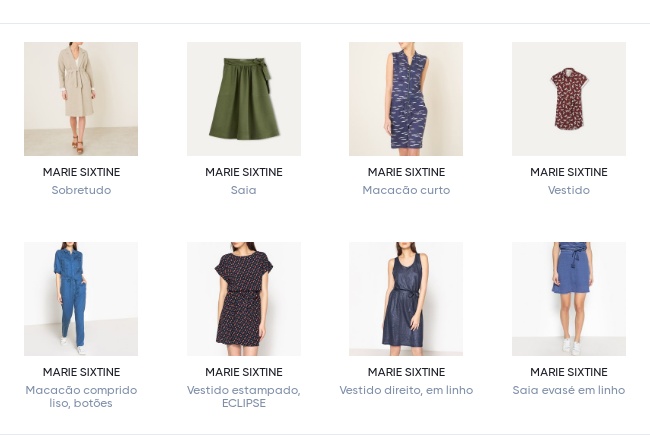
Task: Open the Saia evasé em linho link
Action: pos(568,390)
